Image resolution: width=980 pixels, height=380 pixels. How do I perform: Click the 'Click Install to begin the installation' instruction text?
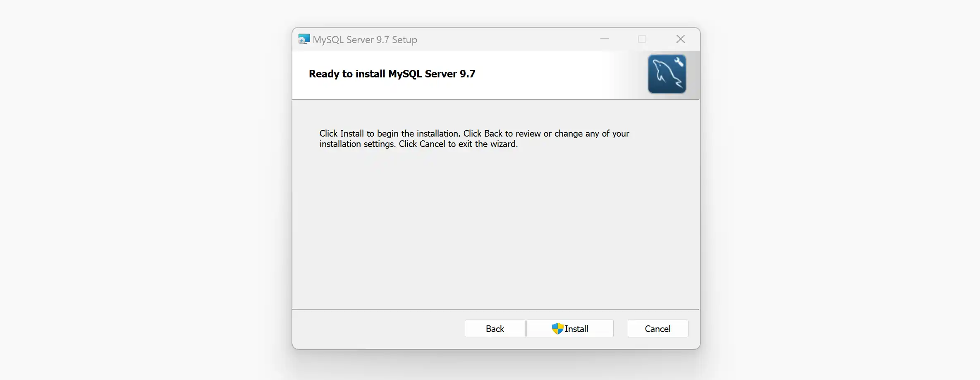pyautogui.click(x=474, y=139)
